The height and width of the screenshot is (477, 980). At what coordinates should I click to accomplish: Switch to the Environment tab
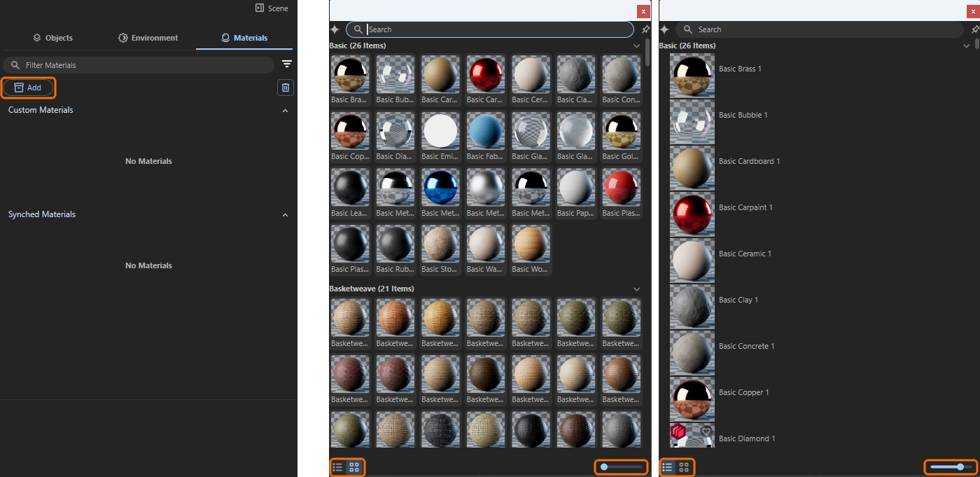(x=148, y=38)
